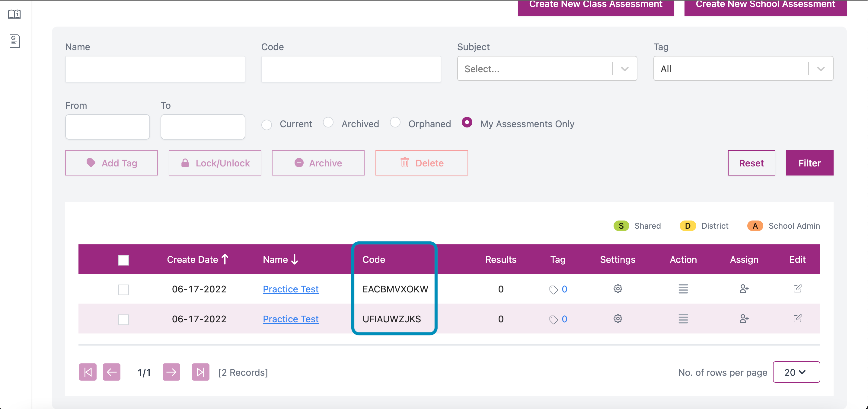Click tag count 0 for UFIAUWZJKS
Image resolution: width=868 pixels, height=409 pixels.
(564, 319)
